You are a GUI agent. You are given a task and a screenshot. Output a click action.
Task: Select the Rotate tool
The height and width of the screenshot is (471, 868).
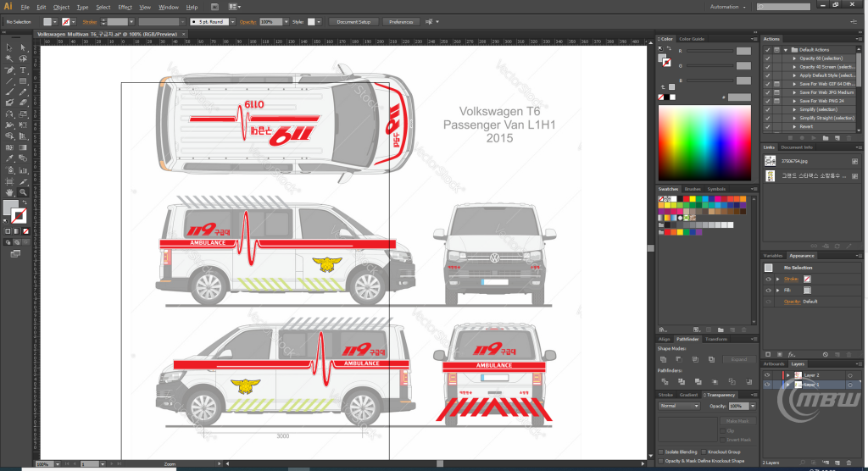9,114
